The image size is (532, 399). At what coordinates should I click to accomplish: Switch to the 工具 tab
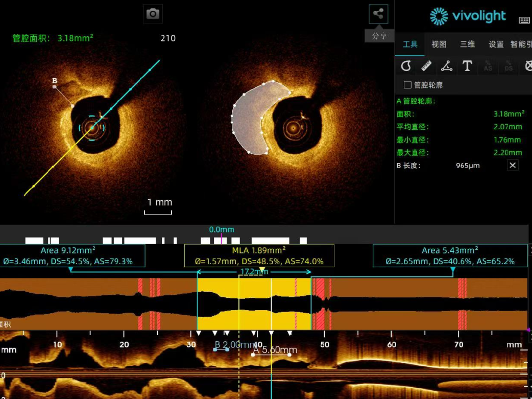(410, 44)
